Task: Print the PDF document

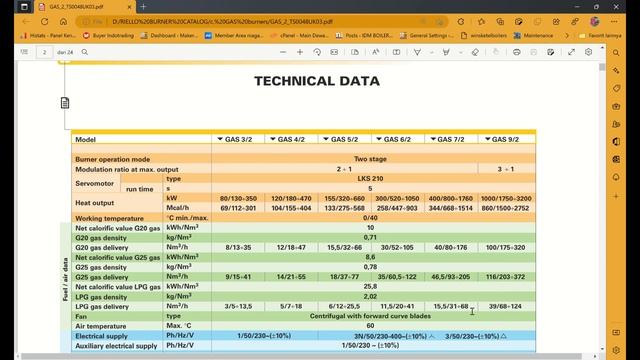Action: point(517,52)
